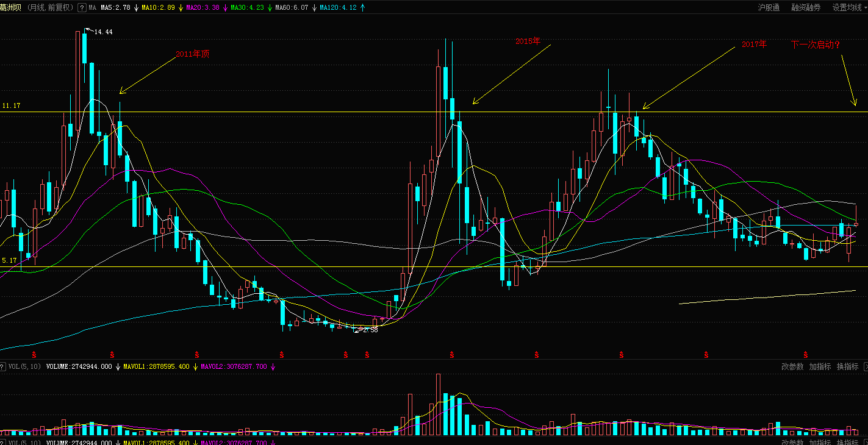Click the 2.58 low price label

pyautogui.click(x=370, y=330)
